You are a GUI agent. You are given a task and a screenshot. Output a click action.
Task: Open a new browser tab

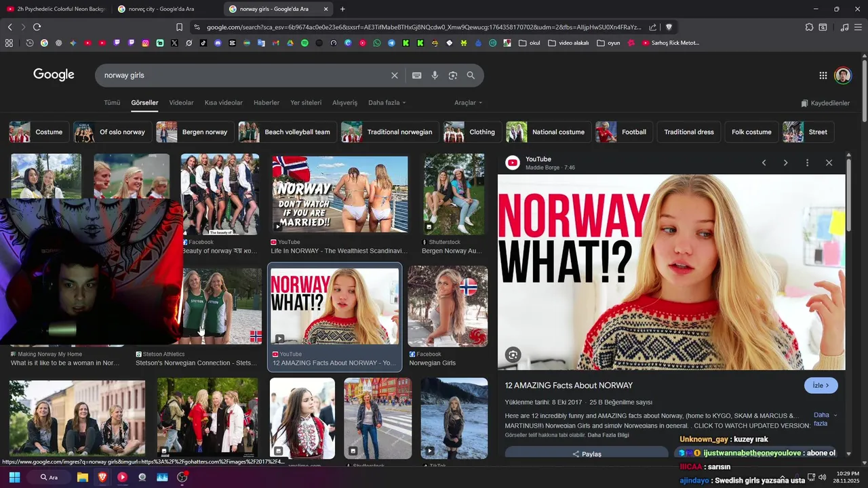coord(342,9)
